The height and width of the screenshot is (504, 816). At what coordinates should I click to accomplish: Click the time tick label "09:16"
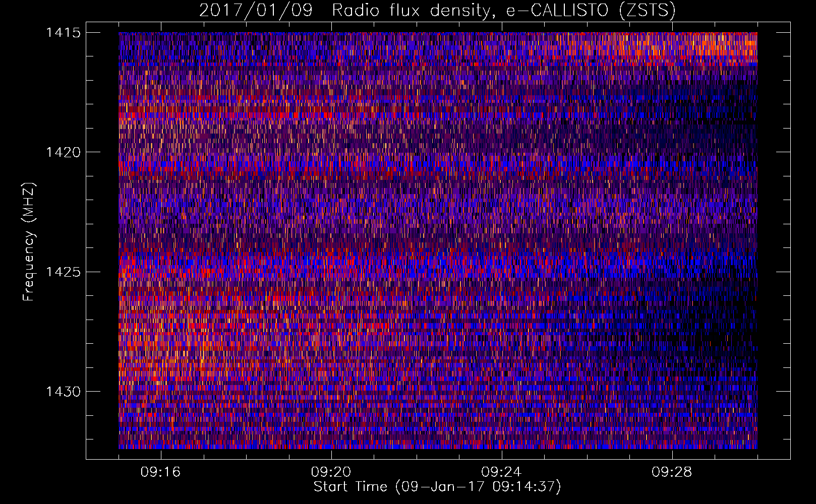(x=160, y=472)
